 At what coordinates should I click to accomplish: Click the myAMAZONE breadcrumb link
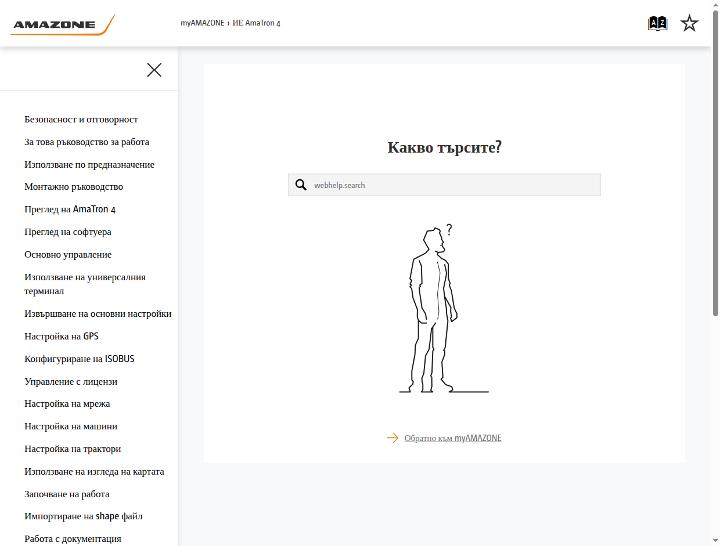click(x=202, y=23)
